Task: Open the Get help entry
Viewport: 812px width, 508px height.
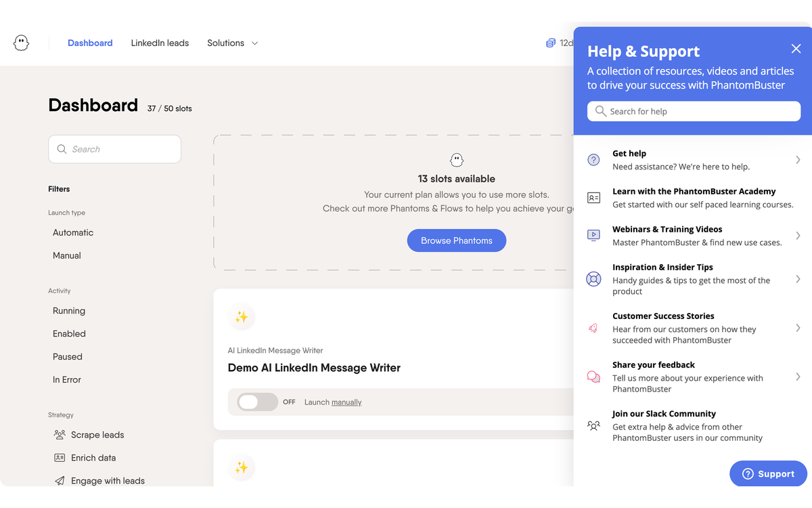Action: pyautogui.click(x=692, y=160)
